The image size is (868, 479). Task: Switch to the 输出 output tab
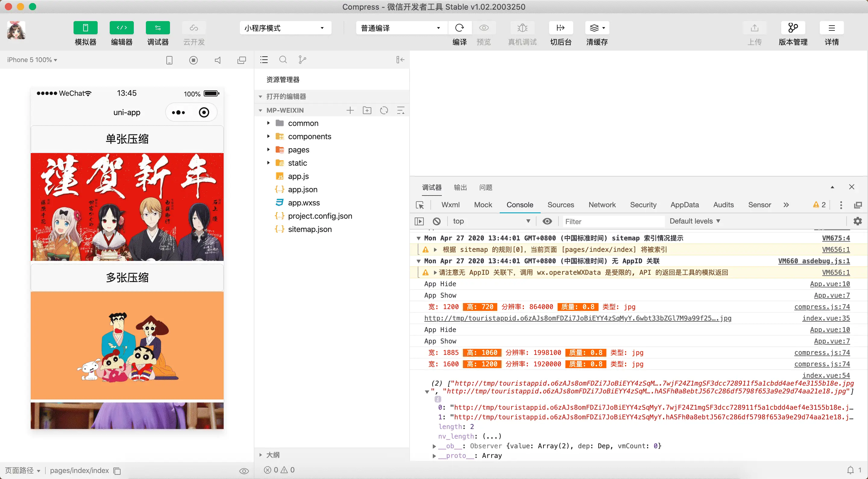pyautogui.click(x=460, y=187)
